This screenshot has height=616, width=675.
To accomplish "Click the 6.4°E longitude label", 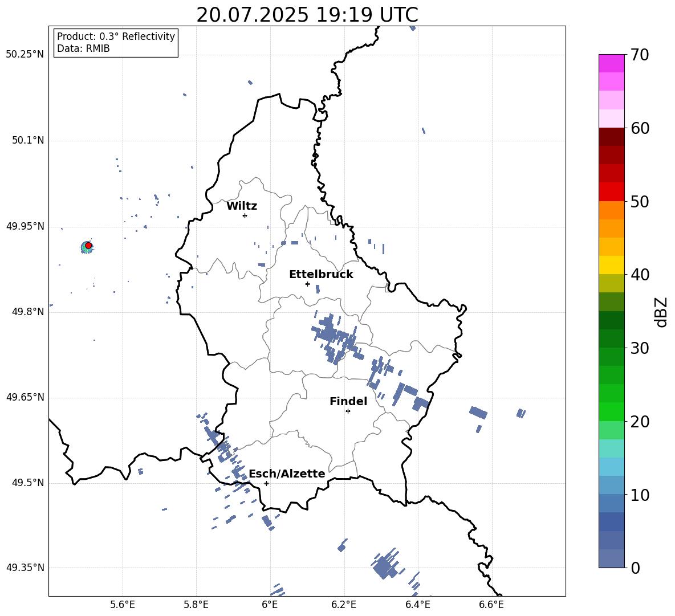I will coord(417,605).
